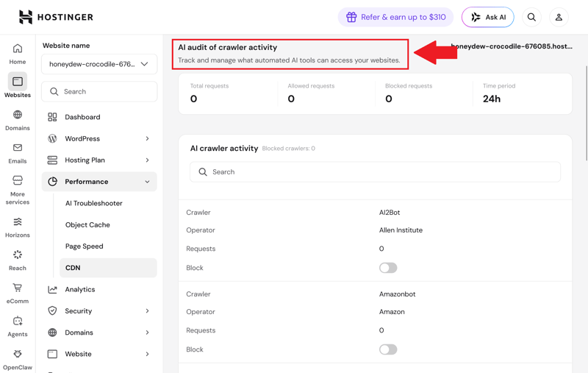Image resolution: width=588 pixels, height=373 pixels.
Task: Expand the Domains menu chevron
Action: pyautogui.click(x=148, y=333)
